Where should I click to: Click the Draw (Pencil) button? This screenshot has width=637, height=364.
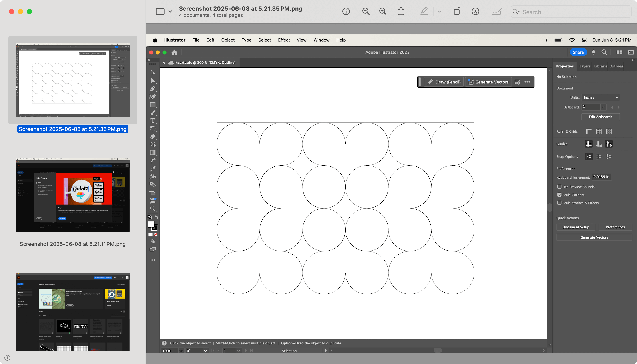pos(444,82)
